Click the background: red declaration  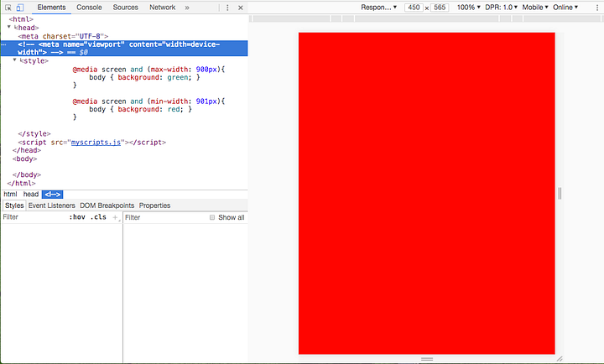[150, 109]
